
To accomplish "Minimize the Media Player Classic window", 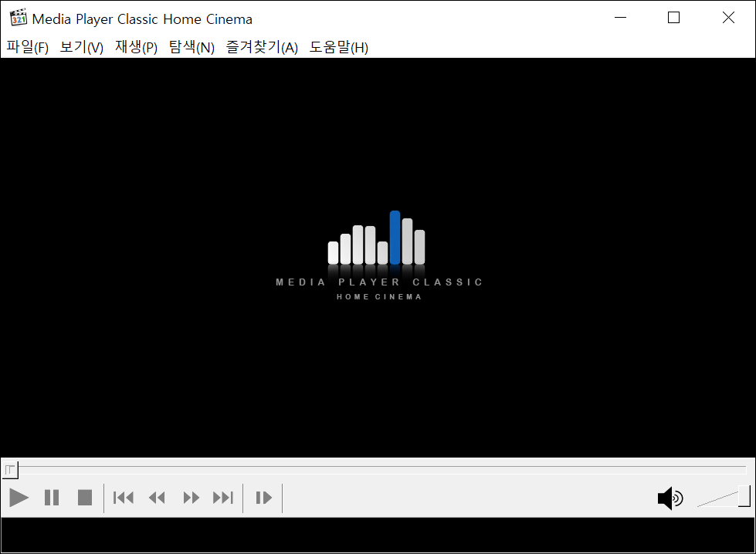I will [621, 18].
